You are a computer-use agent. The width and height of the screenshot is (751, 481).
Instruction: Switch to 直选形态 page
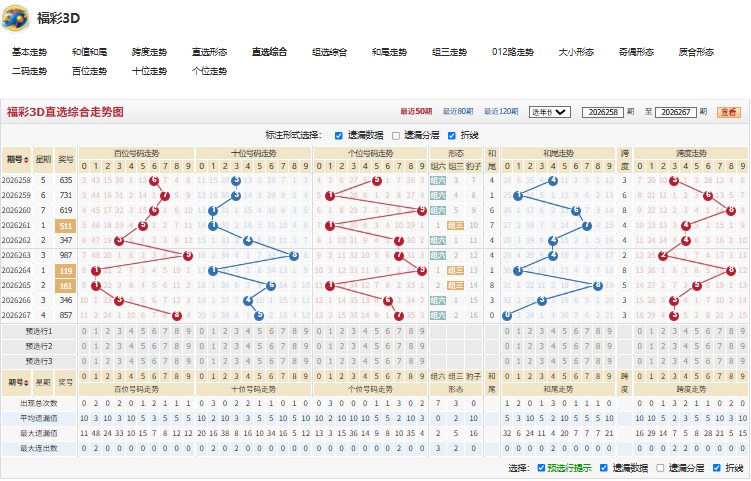click(209, 52)
